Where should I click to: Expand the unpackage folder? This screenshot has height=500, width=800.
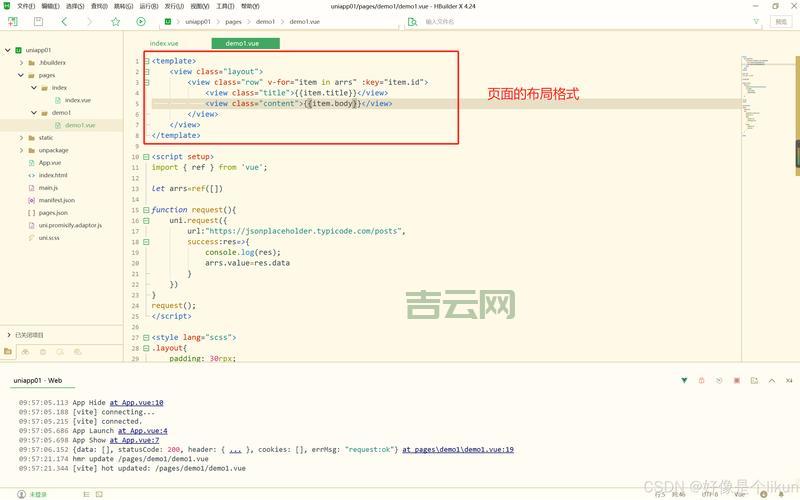pyautogui.click(x=20, y=150)
